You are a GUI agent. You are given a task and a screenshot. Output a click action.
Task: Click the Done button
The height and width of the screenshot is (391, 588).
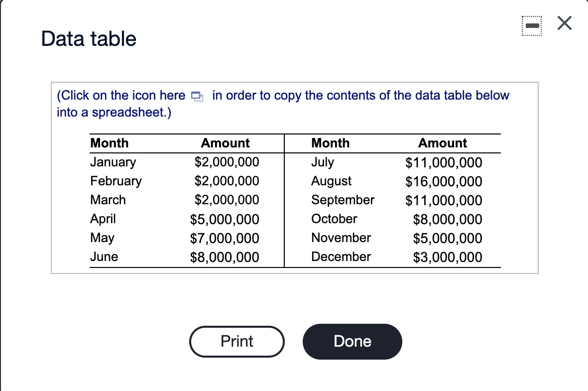[352, 342]
